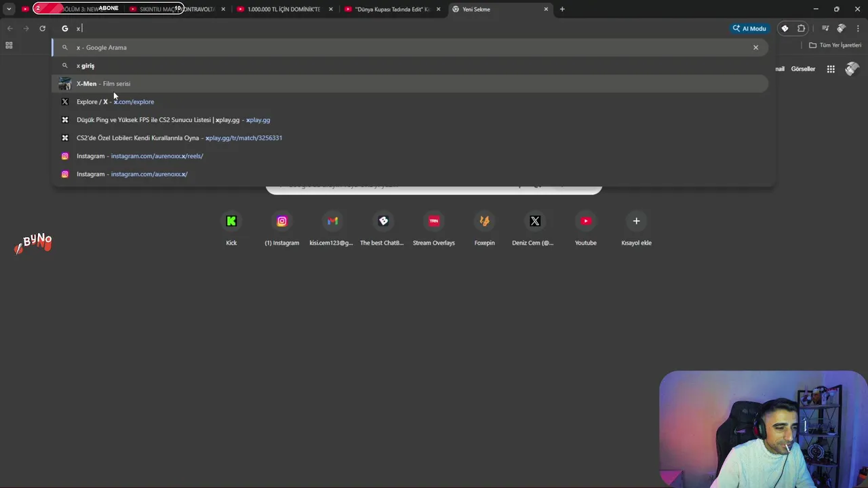This screenshot has width=868, height=488.
Task: Open the 'Explore / X' x.com suggestion
Action: point(410,102)
